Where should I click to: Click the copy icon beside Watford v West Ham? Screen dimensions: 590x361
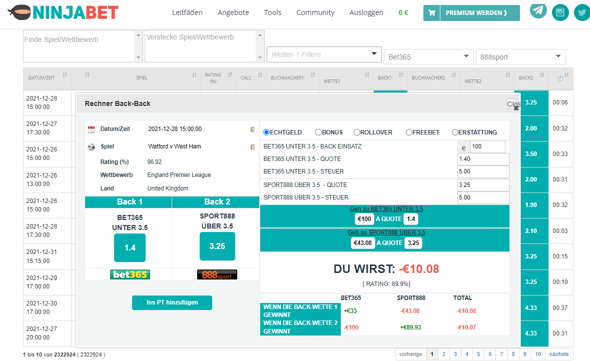point(252,147)
